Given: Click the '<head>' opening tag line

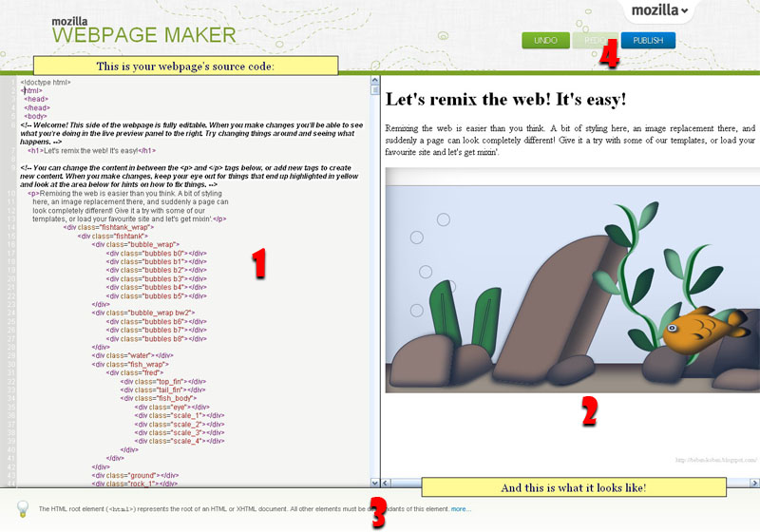Looking at the screenshot, I should [x=36, y=100].
